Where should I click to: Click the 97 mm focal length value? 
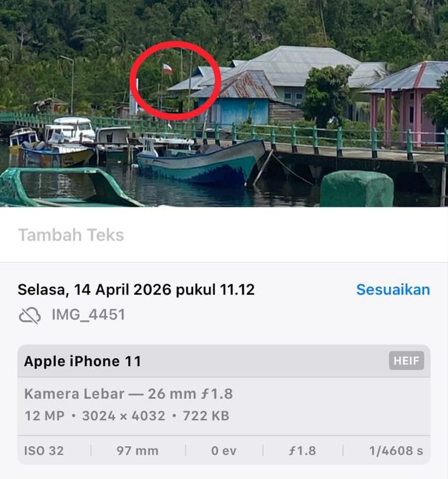(x=138, y=451)
